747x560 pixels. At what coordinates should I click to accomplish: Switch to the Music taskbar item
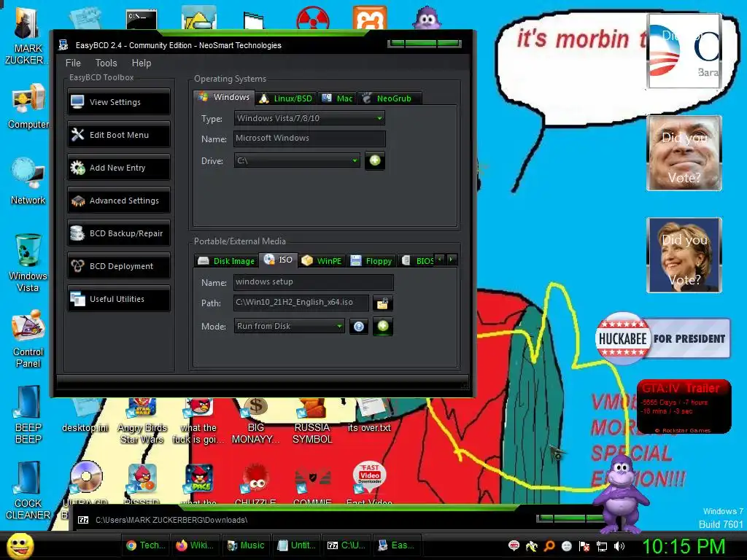pos(246,545)
